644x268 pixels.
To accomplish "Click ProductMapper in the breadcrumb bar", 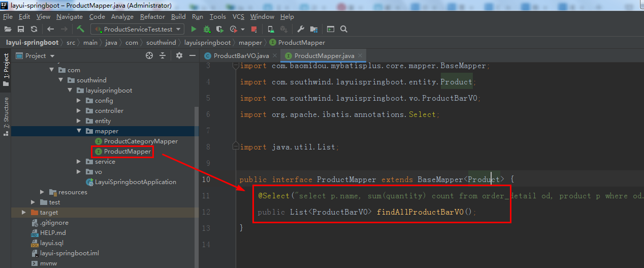I will point(298,43).
